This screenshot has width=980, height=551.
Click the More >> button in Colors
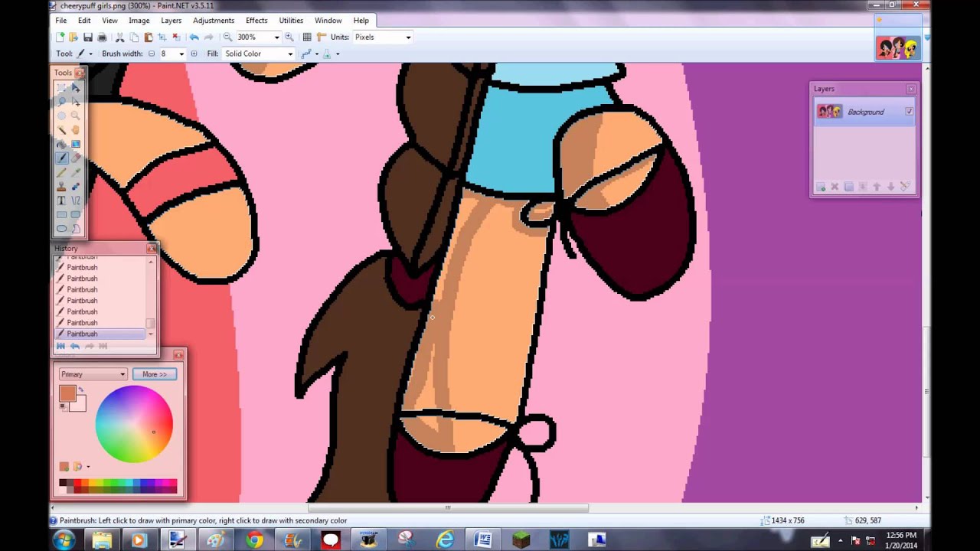click(x=154, y=374)
